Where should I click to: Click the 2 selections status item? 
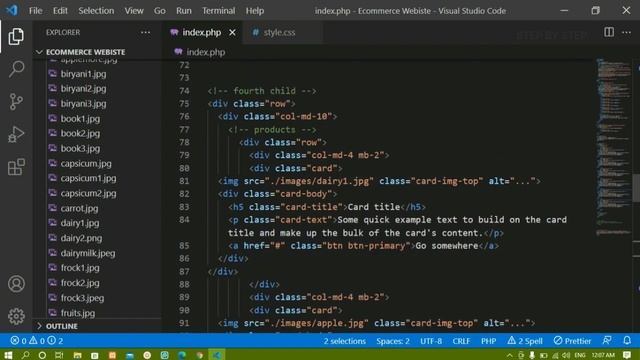[x=344, y=341]
